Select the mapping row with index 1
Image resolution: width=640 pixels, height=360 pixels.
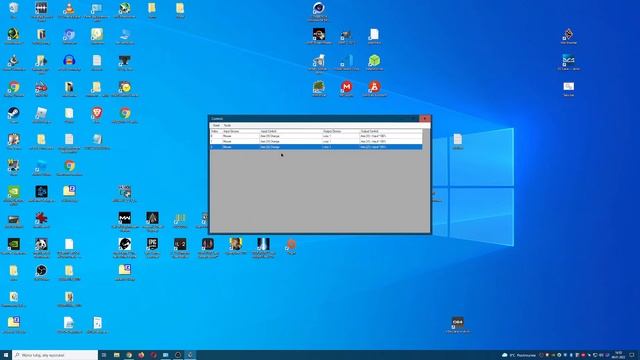(x=316, y=141)
